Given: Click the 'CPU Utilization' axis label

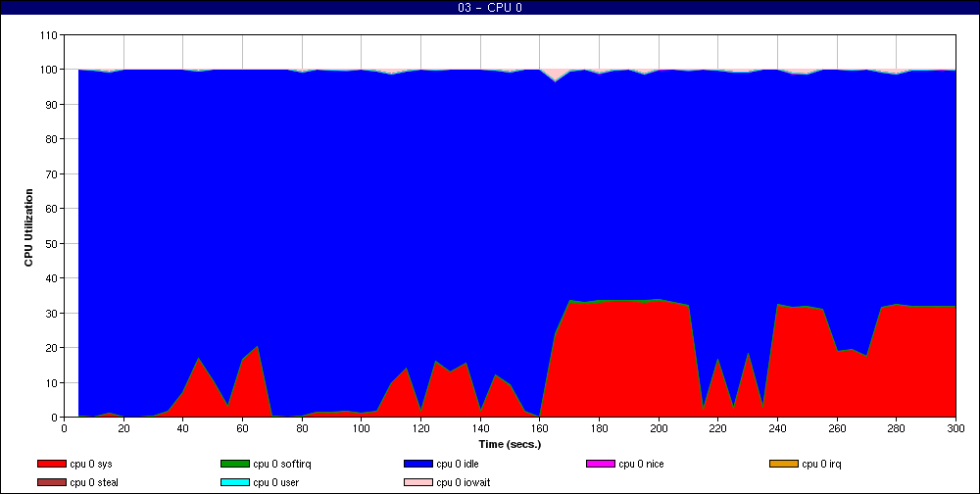Looking at the screenshot, I should click(x=28, y=227).
